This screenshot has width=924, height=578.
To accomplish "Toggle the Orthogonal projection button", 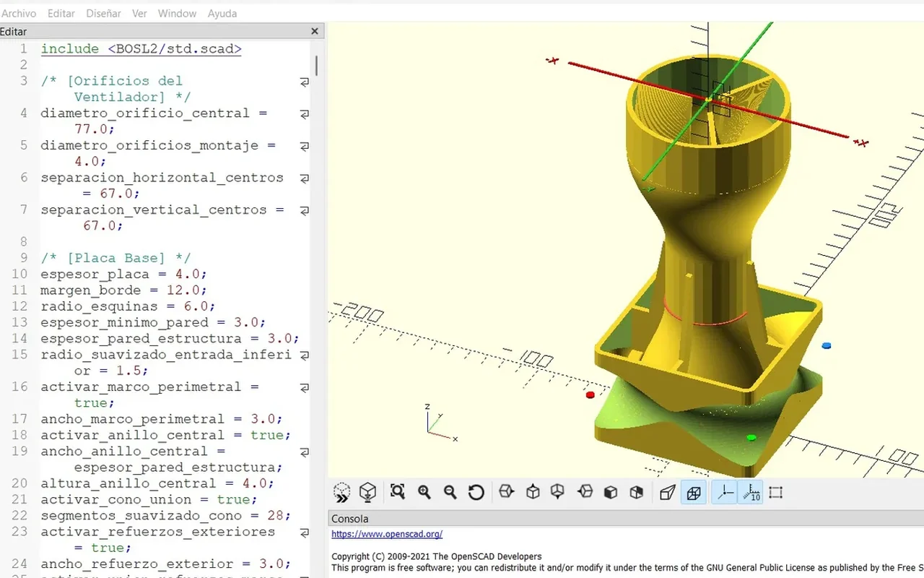I will pos(694,492).
